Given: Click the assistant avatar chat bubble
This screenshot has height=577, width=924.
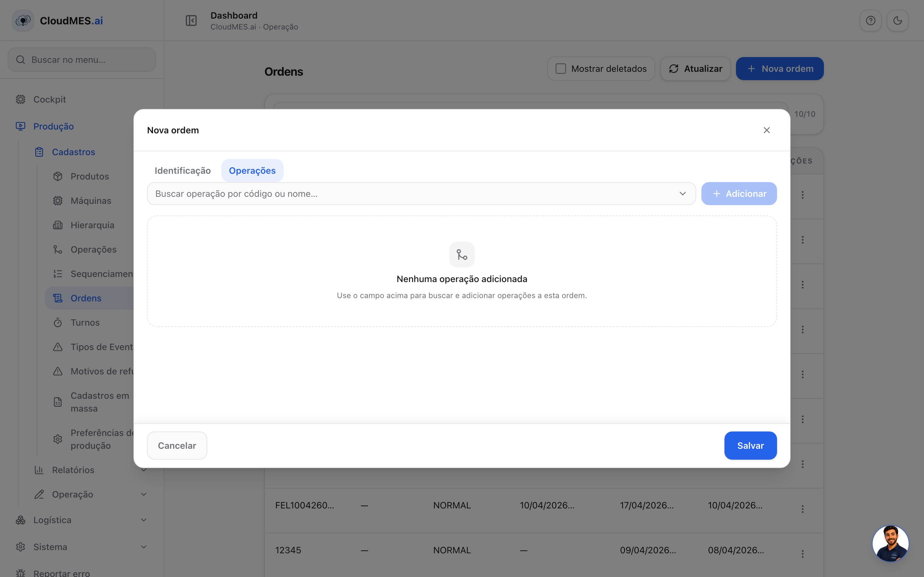Looking at the screenshot, I should pos(890,543).
